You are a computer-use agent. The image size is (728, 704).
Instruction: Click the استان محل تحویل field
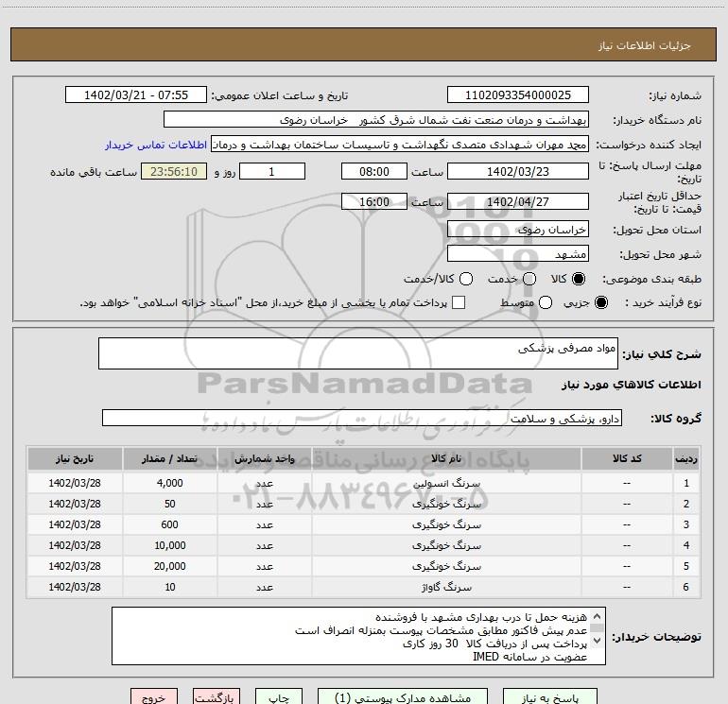click(518, 230)
